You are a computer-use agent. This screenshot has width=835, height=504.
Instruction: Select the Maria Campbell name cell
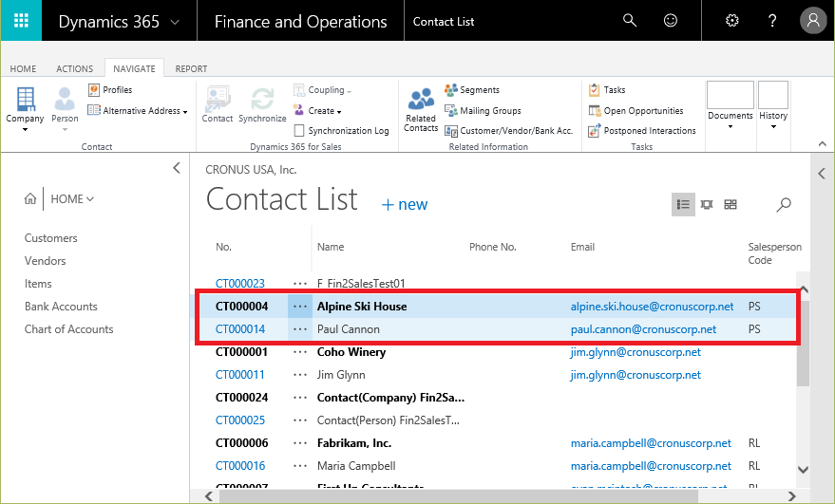356,466
